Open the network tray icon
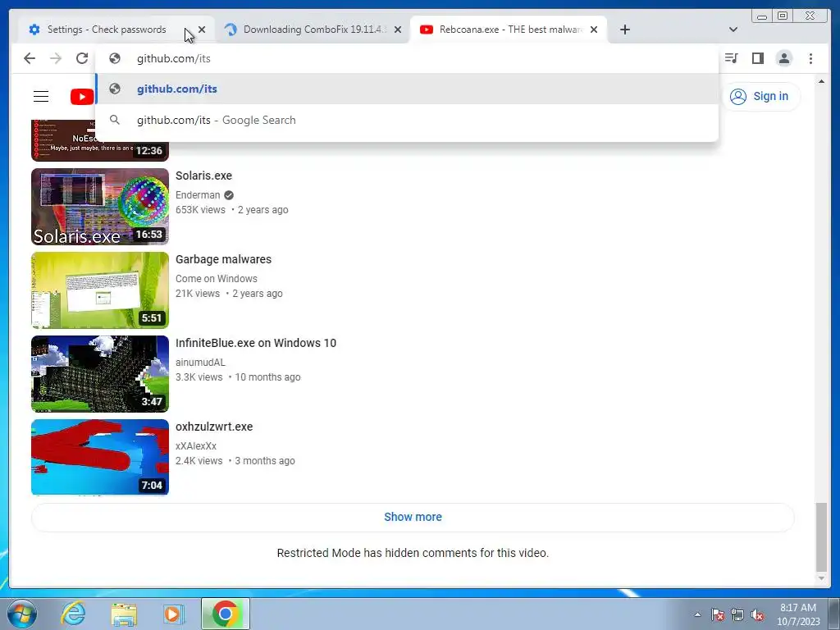The width and height of the screenshot is (840, 630). coord(737,614)
